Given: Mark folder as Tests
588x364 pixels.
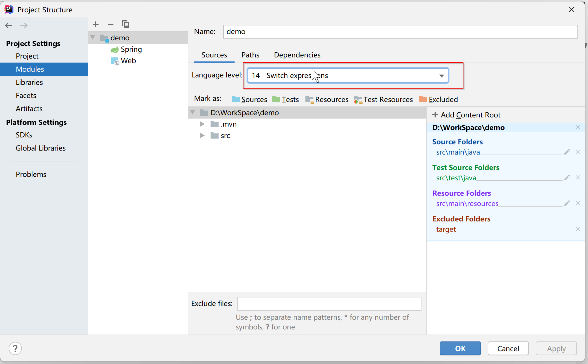Looking at the screenshot, I should (286, 99).
